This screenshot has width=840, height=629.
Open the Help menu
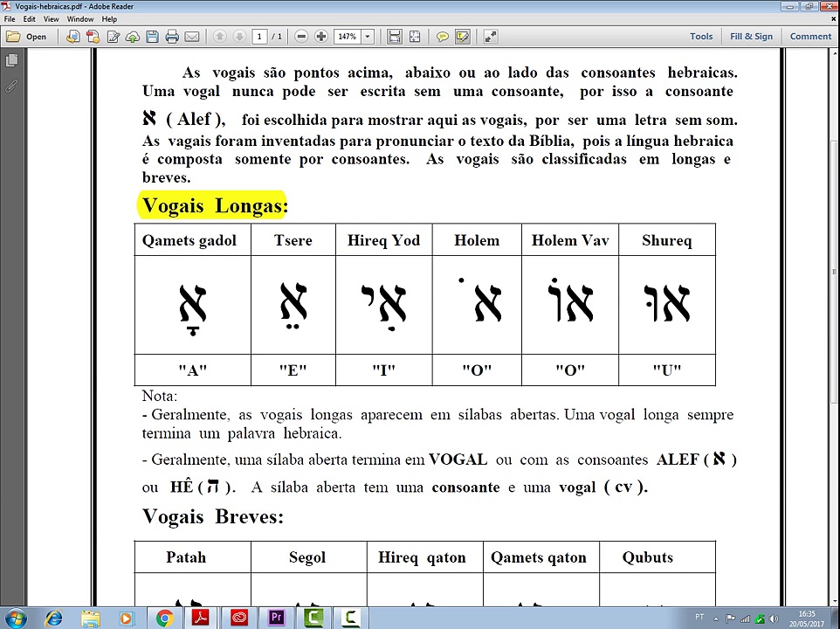coord(109,18)
